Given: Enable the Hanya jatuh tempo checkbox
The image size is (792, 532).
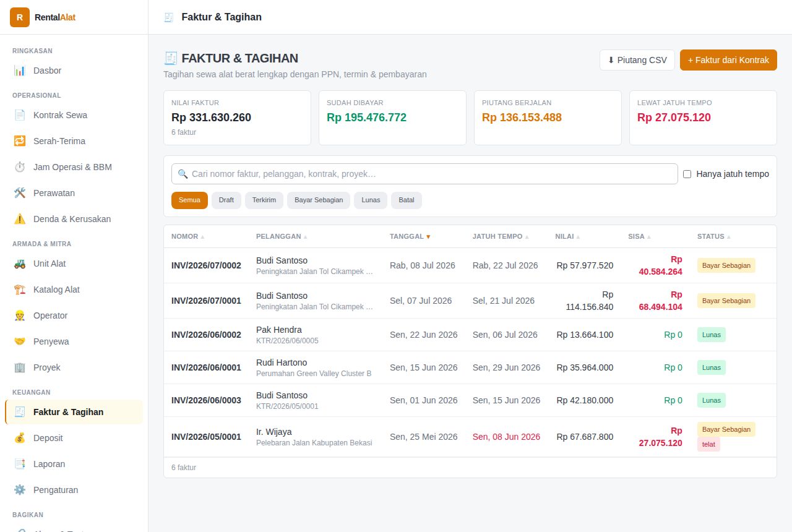Looking at the screenshot, I should [x=687, y=174].
